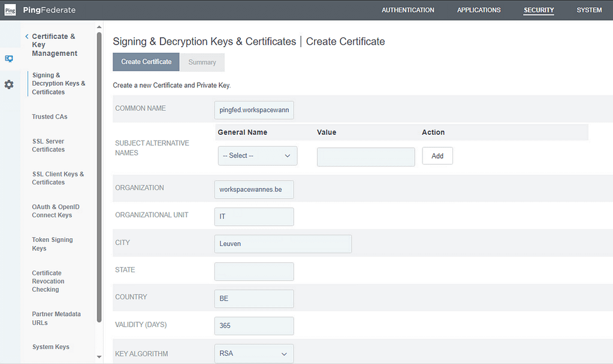Click the 'KEY ALGORITHM' label
The width and height of the screenshot is (613, 364).
(141, 354)
